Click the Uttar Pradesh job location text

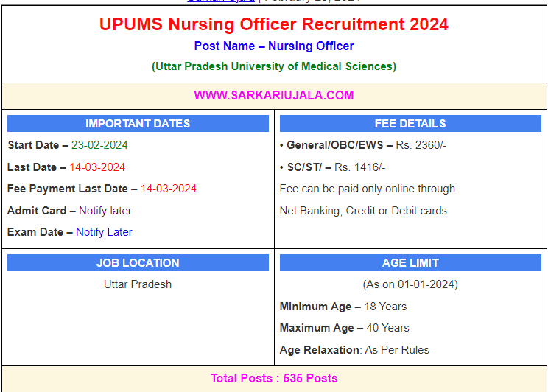[x=138, y=284]
